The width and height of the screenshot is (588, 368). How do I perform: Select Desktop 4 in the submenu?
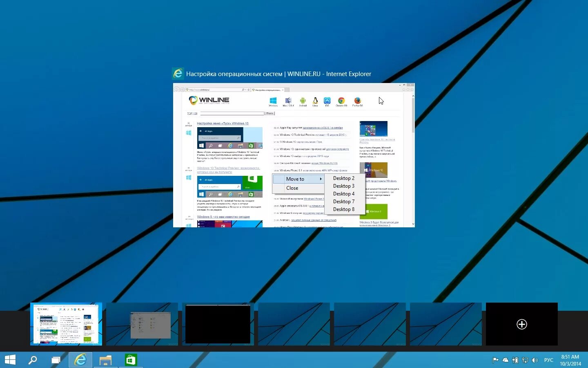coord(343,194)
